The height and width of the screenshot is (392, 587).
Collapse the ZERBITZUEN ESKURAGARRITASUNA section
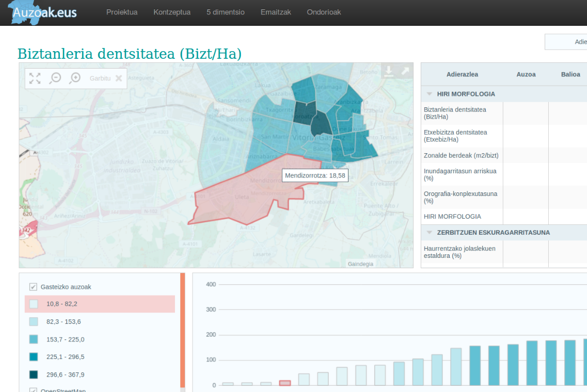(430, 233)
